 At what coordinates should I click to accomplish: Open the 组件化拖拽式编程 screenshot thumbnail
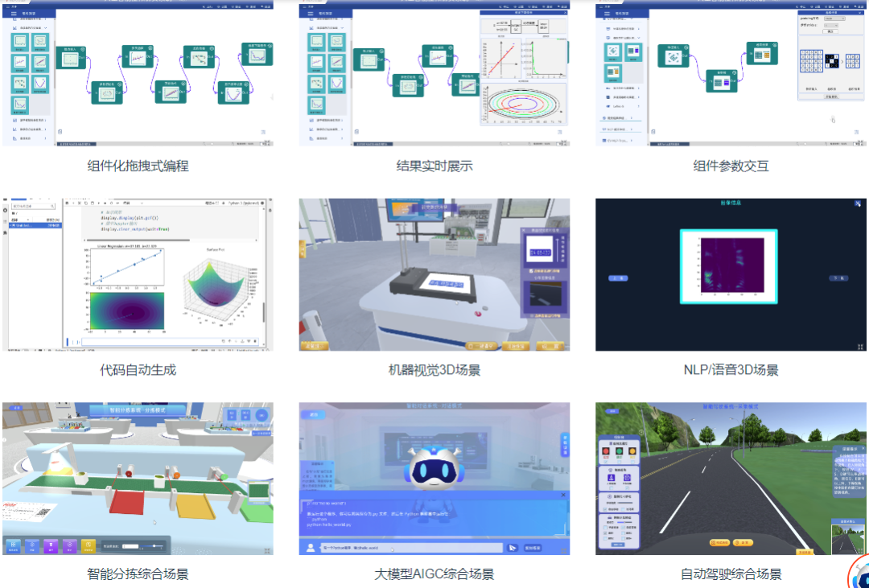pos(138,72)
